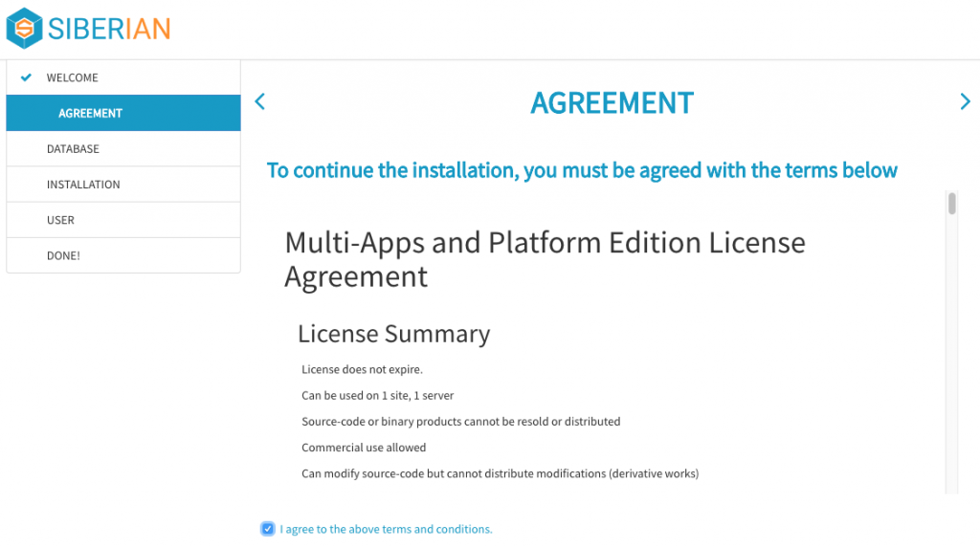This screenshot has width=980, height=547.
Task: Click the checkmark beside WELCOME
Action: coord(26,77)
